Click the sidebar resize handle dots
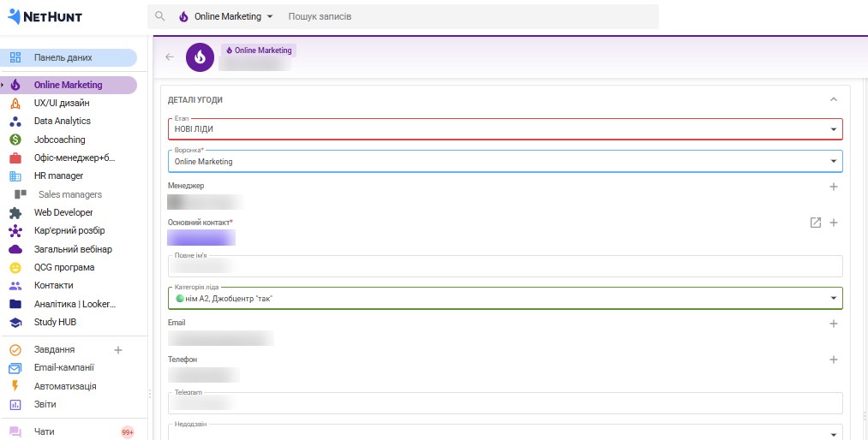868x440 pixels. 149,394
